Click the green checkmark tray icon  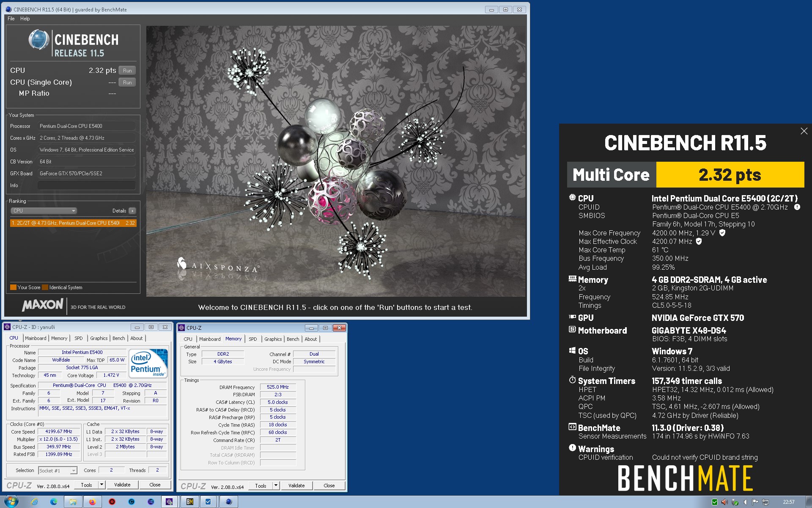(714, 502)
